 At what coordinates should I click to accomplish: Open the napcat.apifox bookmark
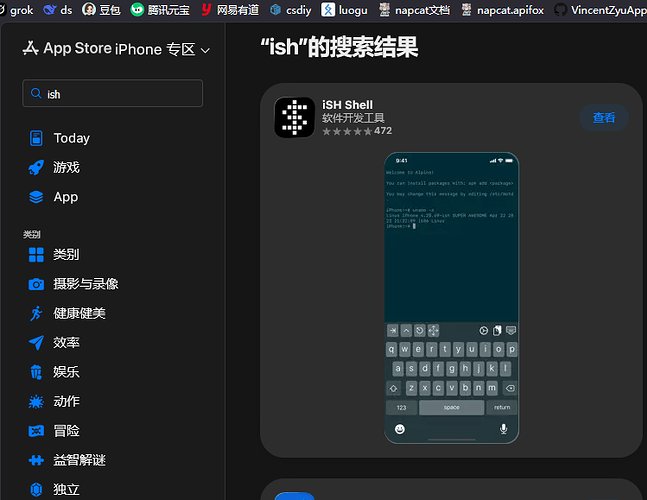pyautogui.click(x=502, y=10)
